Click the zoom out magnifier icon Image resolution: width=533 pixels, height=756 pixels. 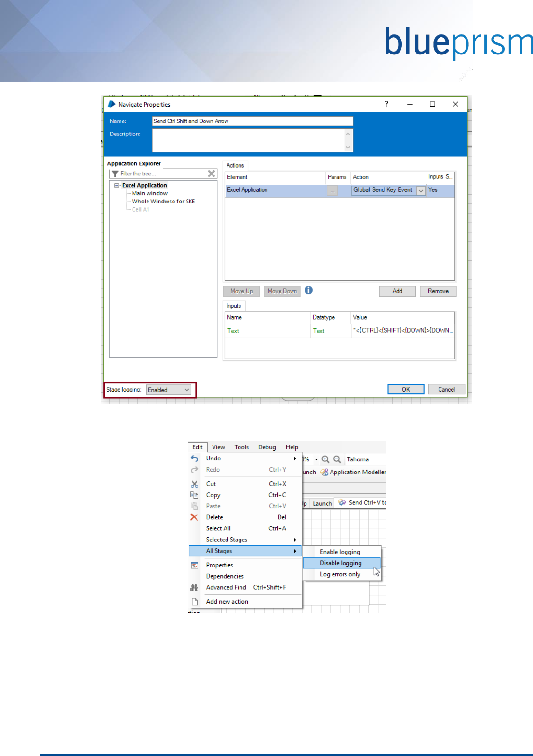[x=337, y=459]
